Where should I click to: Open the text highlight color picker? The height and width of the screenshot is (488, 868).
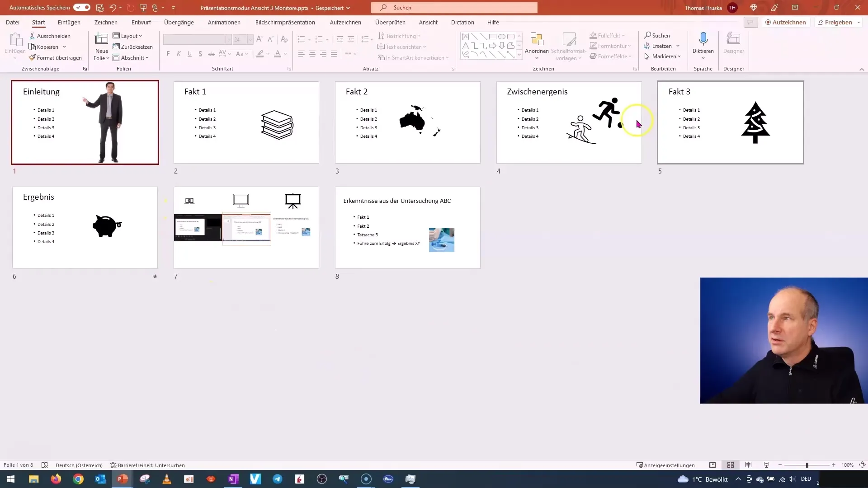268,54
